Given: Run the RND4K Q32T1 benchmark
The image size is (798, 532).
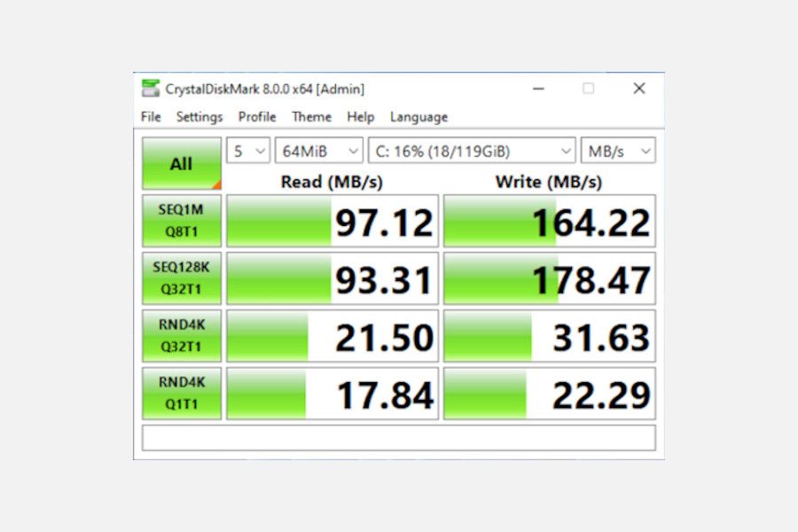Looking at the screenshot, I should tap(181, 335).
